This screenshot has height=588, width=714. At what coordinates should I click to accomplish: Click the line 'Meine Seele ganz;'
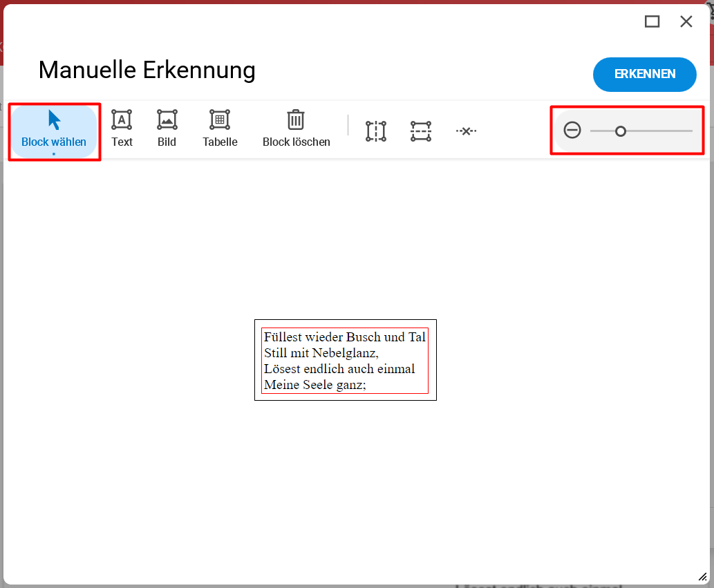point(314,385)
